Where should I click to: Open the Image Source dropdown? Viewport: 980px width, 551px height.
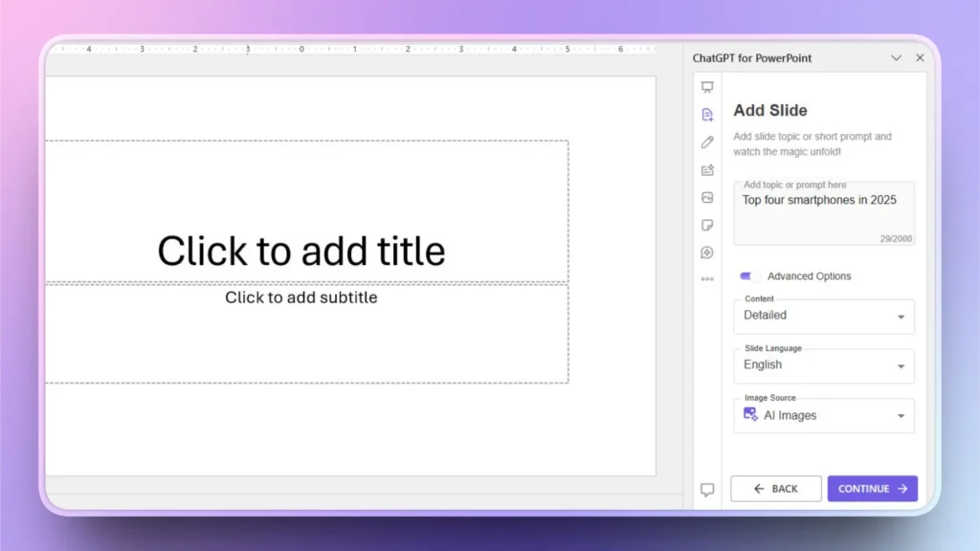(823, 415)
